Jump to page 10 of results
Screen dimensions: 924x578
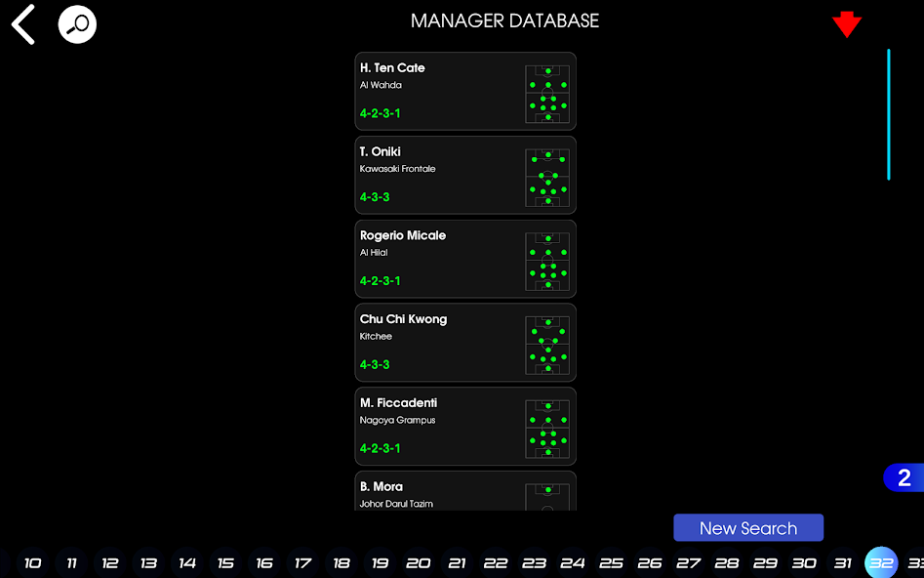32,562
